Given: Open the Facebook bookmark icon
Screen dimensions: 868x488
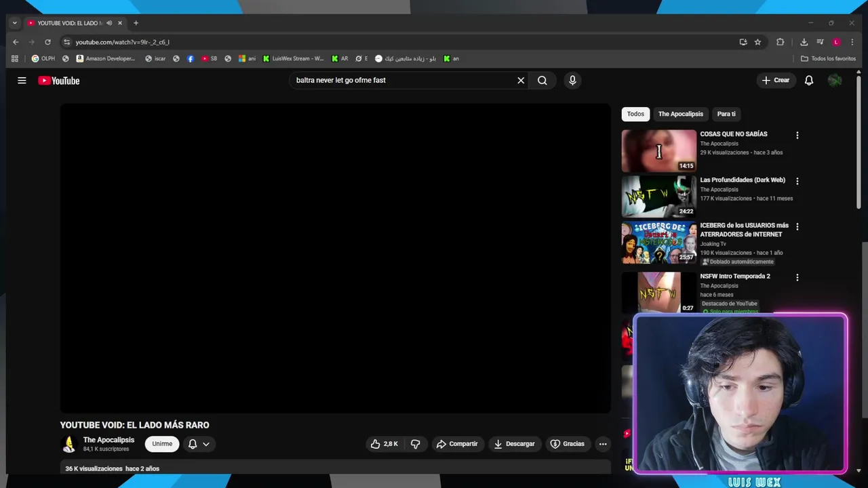Looking at the screenshot, I should 190,58.
